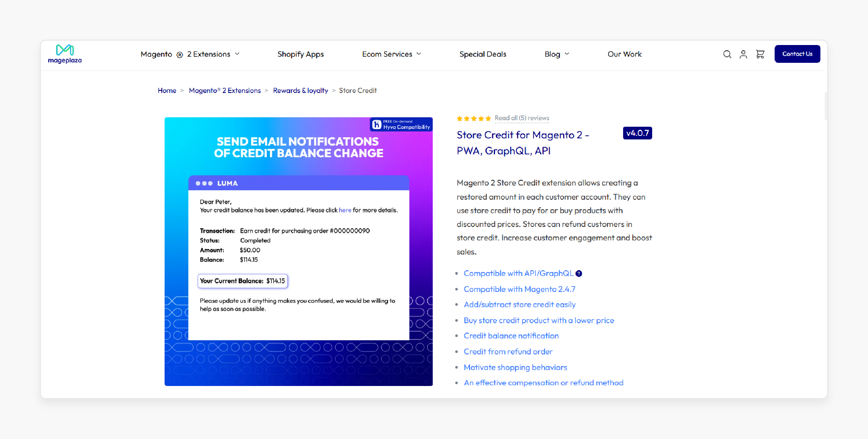The image size is (868, 439).
Task: Click Buy store credit product lower price link
Action: 539,320
